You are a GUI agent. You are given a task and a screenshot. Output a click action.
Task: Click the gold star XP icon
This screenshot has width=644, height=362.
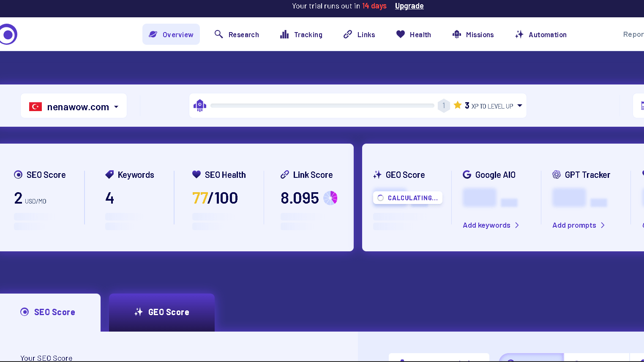458,105
